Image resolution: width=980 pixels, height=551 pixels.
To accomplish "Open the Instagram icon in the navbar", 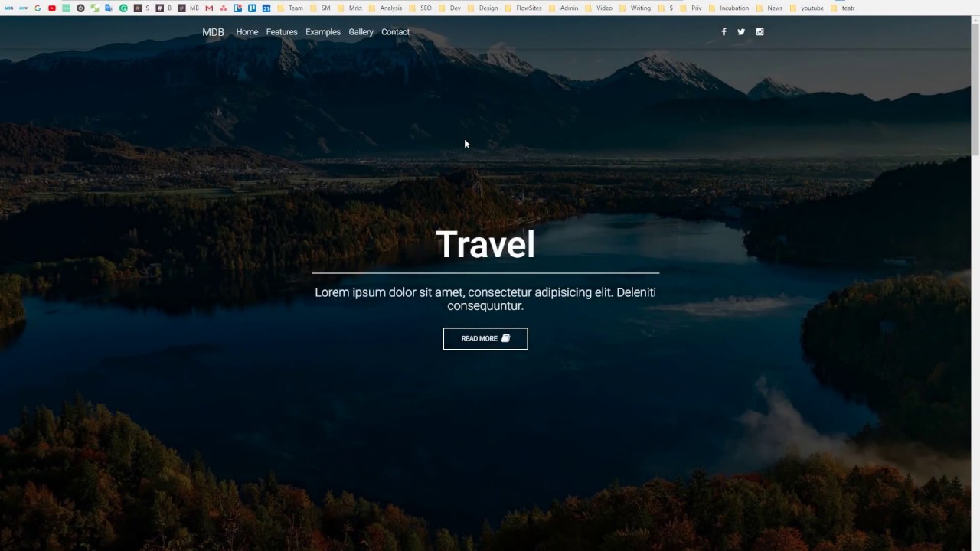I will pos(759,31).
